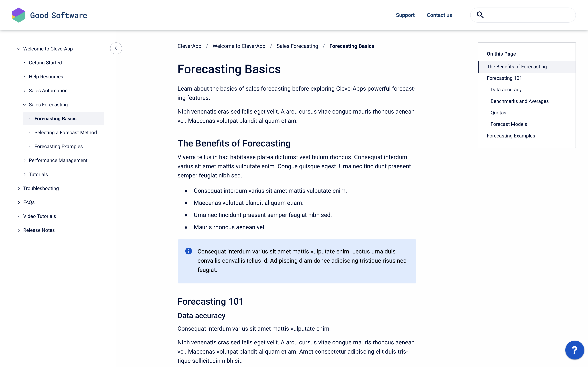Viewport: 588px width, 367px height.
Task: Collapse the Sales Forecasting section
Action: 25,105
